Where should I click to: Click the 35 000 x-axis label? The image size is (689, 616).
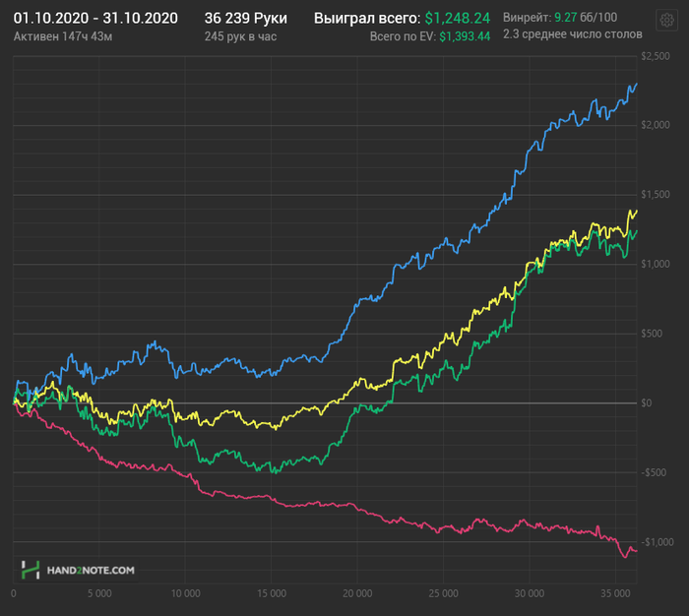(615, 593)
